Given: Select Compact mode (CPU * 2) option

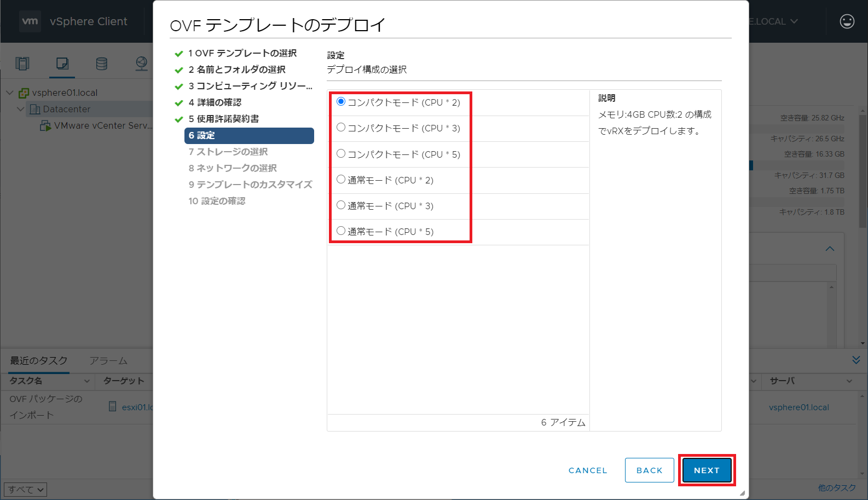Looking at the screenshot, I should [x=341, y=101].
